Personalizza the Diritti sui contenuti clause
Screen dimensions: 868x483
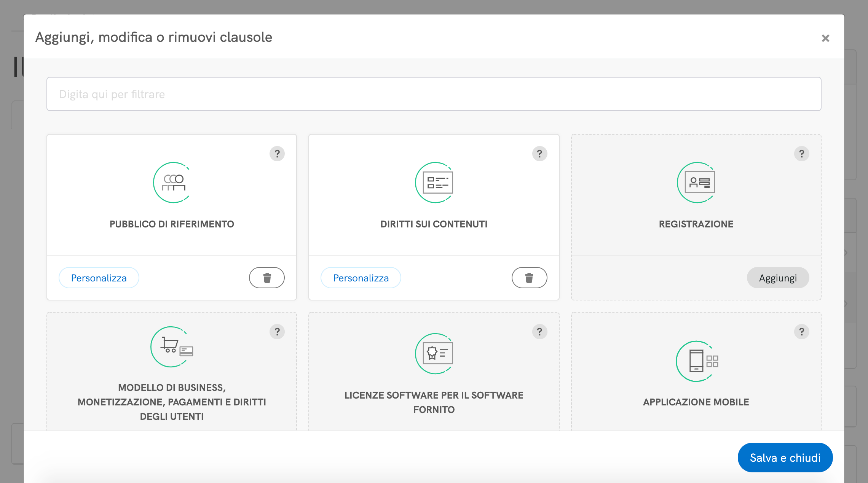click(x=361, y=278)
